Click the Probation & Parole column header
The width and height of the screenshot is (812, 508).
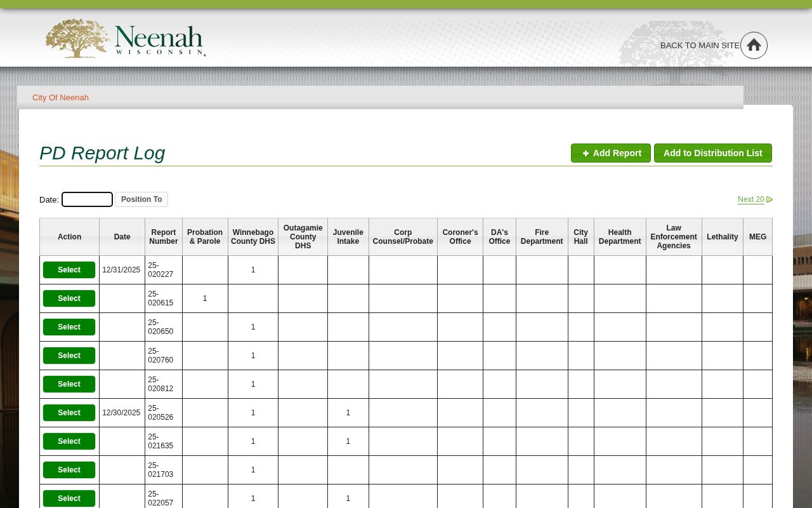[x=205, y=237]
